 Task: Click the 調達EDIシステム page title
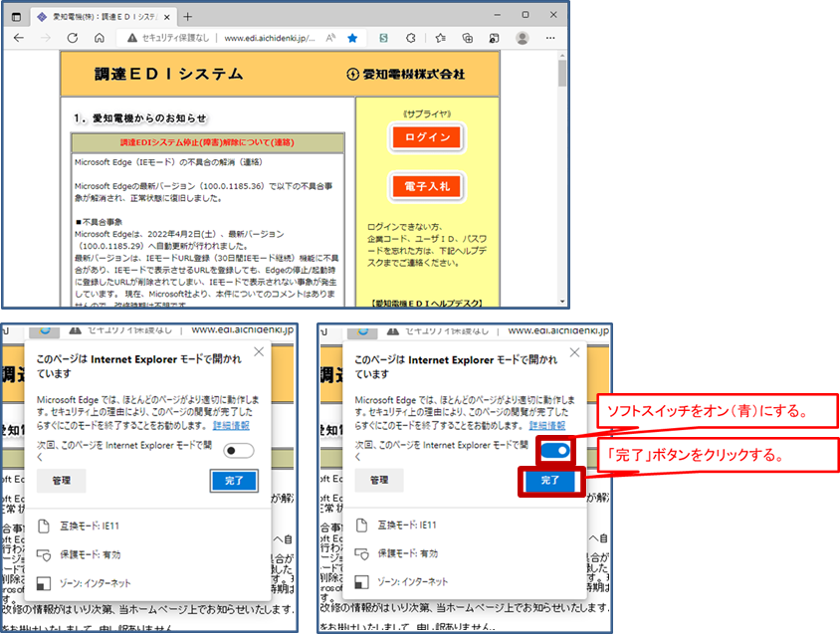click(x=169, y=74)
